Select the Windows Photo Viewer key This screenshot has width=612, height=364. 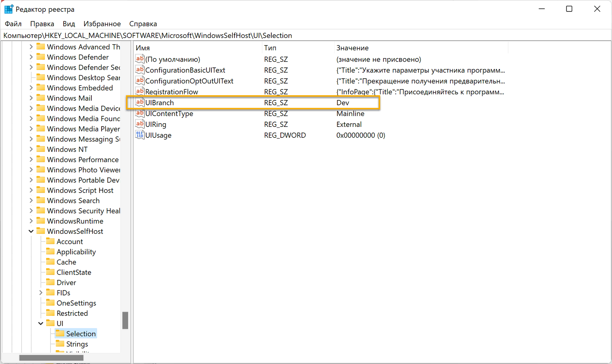(84, 170)
